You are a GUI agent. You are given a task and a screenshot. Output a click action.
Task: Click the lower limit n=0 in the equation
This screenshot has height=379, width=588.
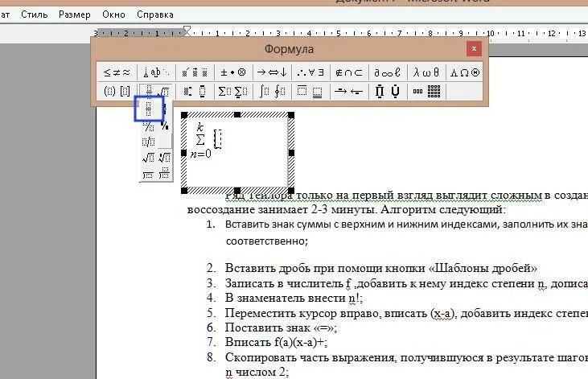pos(200,154)
